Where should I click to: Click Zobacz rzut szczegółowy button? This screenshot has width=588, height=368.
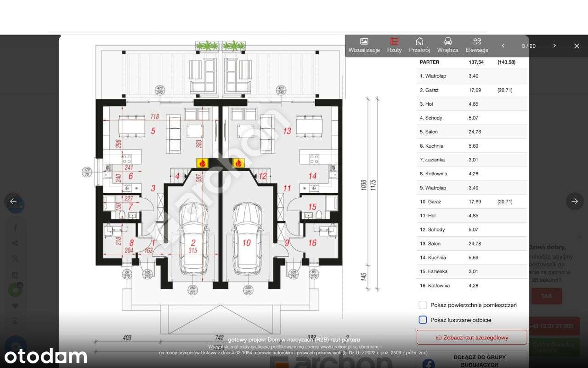[x=472, y=337]
